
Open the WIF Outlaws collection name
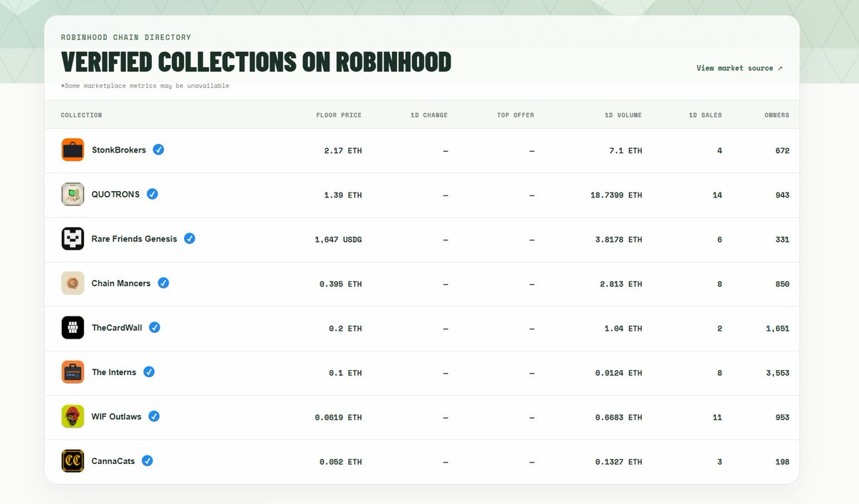[x=116, y=417]
